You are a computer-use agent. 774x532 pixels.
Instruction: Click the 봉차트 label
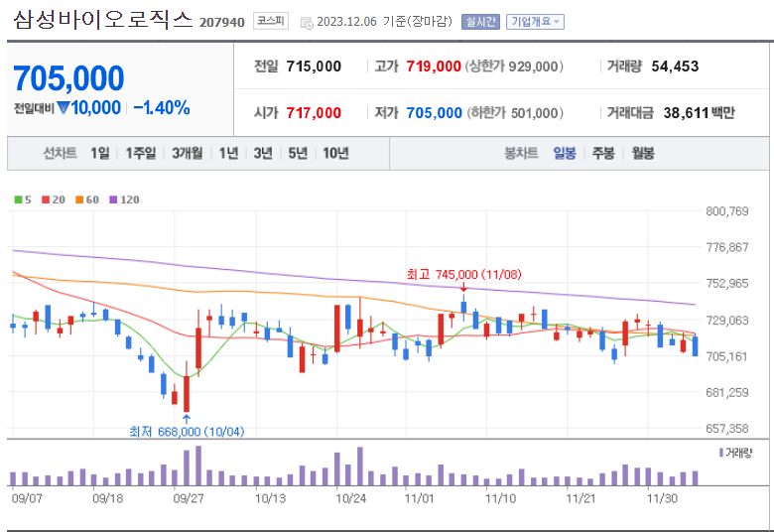pyautogui.click(x=521, y=153)
